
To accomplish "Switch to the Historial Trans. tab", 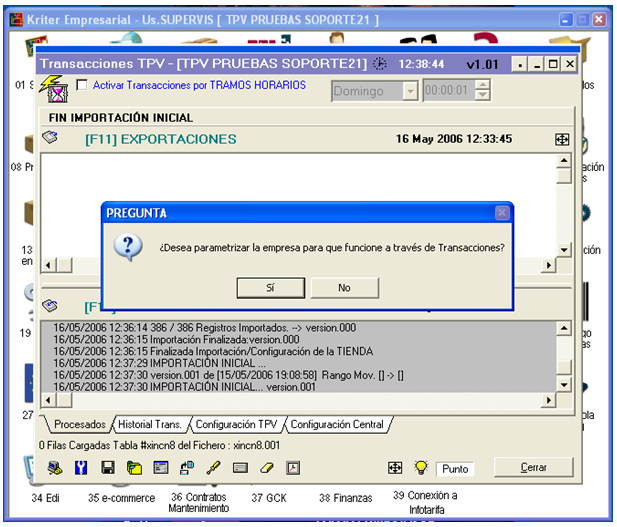I will click(150, 424).
